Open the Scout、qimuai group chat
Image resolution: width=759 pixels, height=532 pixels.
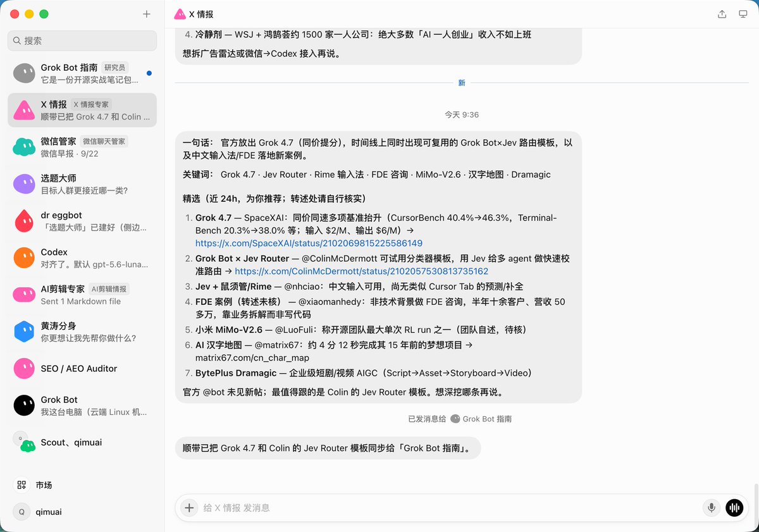coord(82,442)
